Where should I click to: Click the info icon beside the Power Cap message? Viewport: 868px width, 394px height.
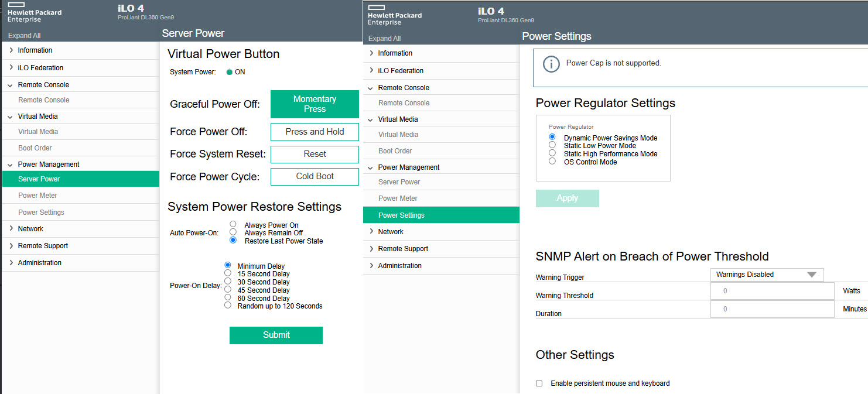(551, 64)
